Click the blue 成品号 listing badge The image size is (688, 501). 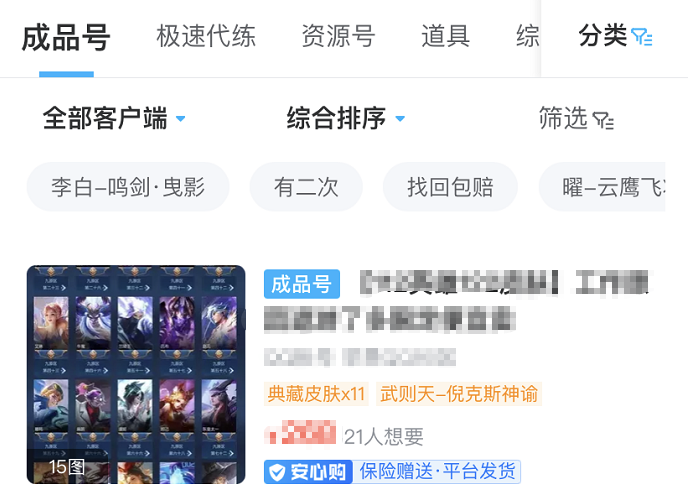(x=302, y=284)
